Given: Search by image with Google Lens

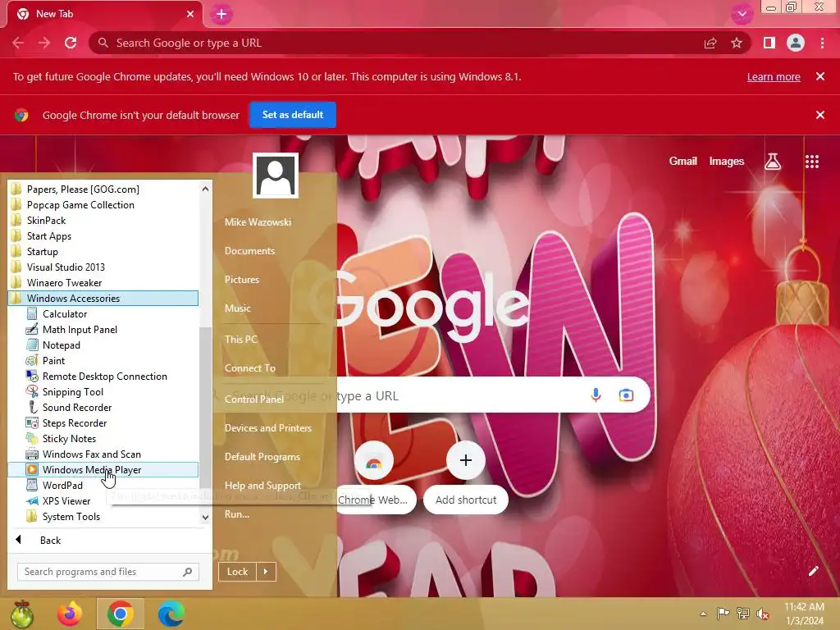Looking at the screenshot, I should click(626, 395).
